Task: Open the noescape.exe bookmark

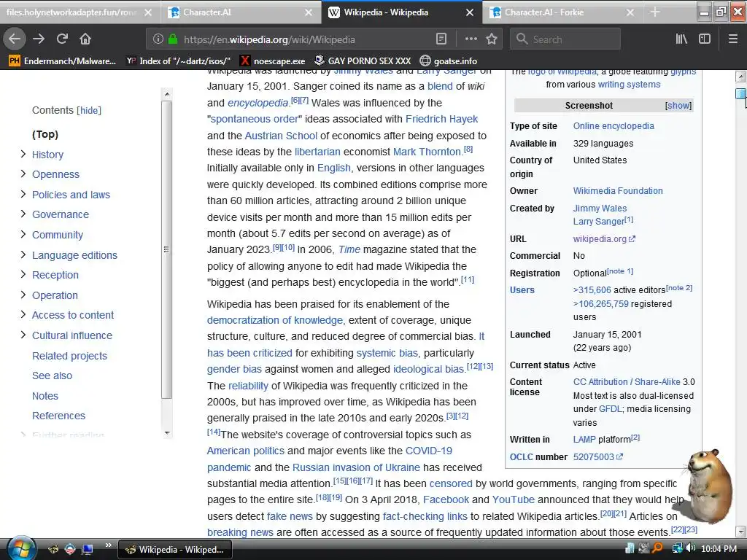Action: 272,61
